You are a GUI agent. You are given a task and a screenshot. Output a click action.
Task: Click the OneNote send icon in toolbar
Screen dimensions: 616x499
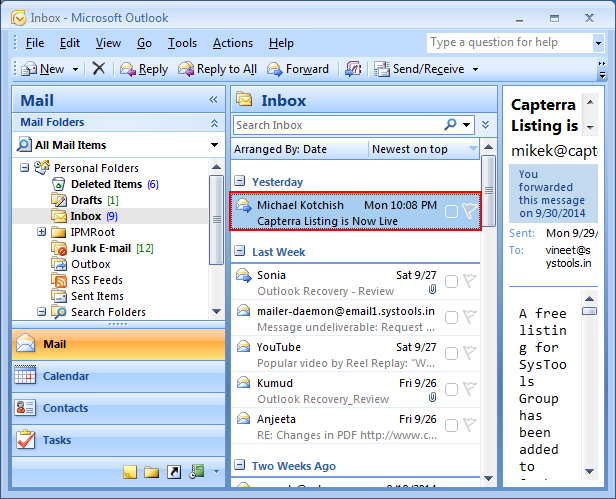[353, 69]
